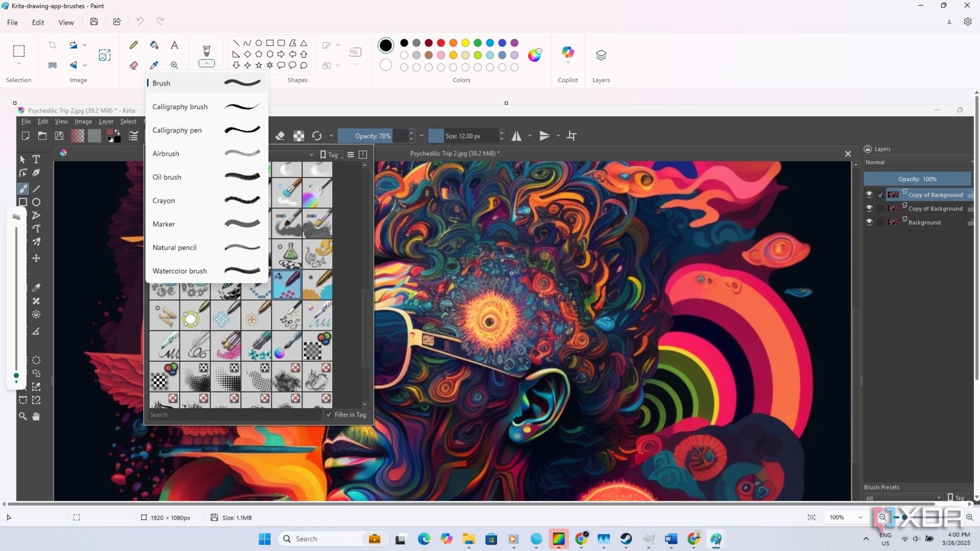Open the Rotate dropdown arrow
Viewport: 980px width, 551px height.
tap(84, 45)
